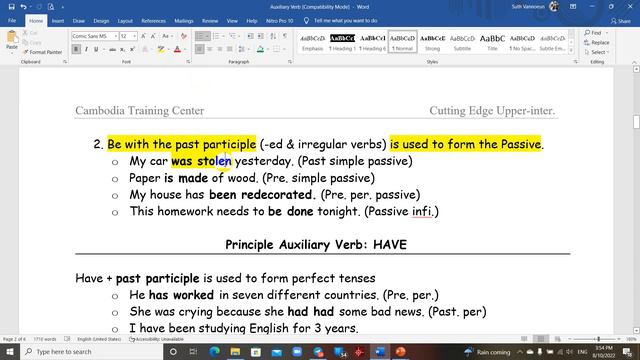Increase font size with Grow Font

pyautogui.click(x=144, y=36)
